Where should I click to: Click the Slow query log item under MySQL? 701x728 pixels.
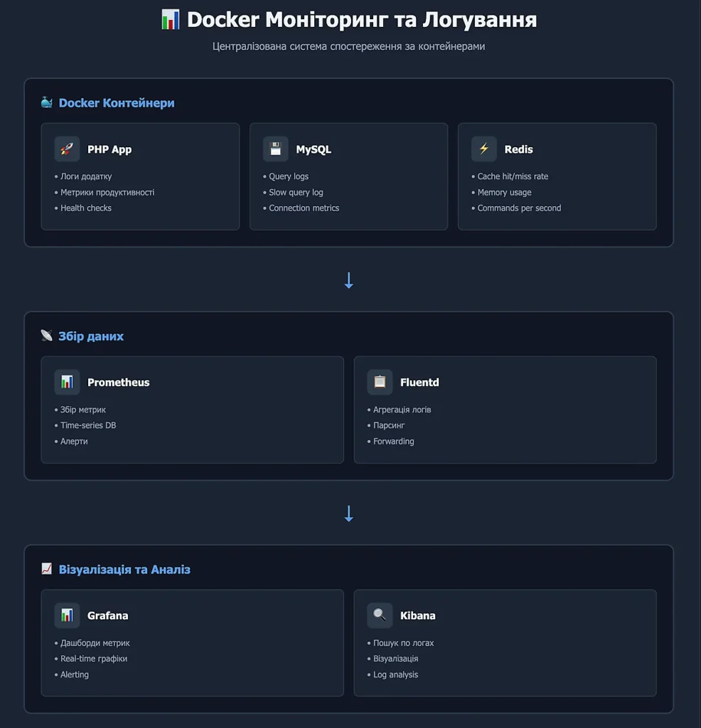pyautogui.click(x=294, y=192)
